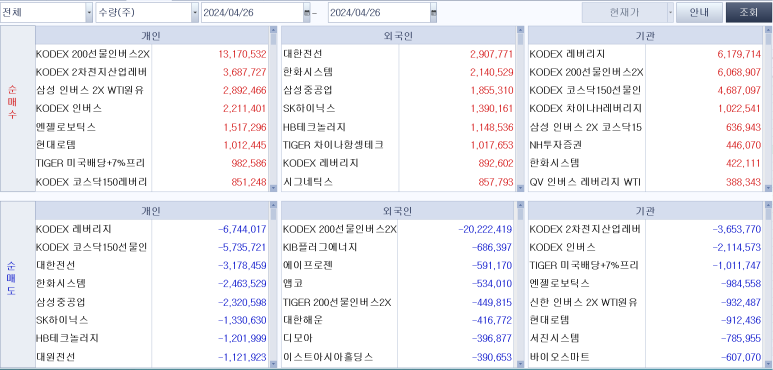Open the 전체 market dropdown
The width and height of the screenshot is (773, 370).
click(89, 13)
